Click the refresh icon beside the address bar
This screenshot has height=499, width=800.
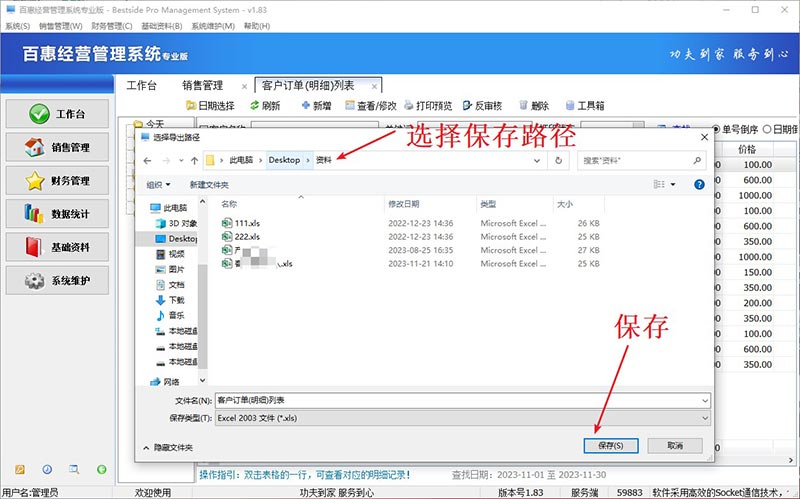coord(559,161)
